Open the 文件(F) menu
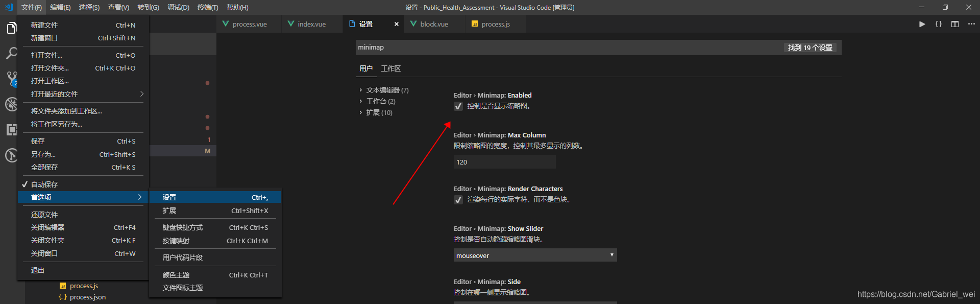 click(x=32, y=7)
